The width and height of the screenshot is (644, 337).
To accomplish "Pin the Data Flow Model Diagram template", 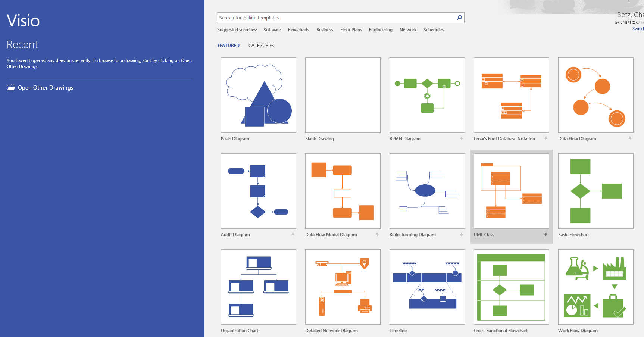I will pyautogui.click(x=377, y=234).
